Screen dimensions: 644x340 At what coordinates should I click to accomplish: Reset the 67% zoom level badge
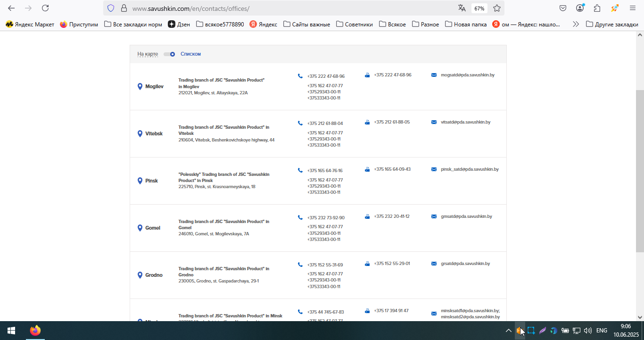tap(479, 8)
